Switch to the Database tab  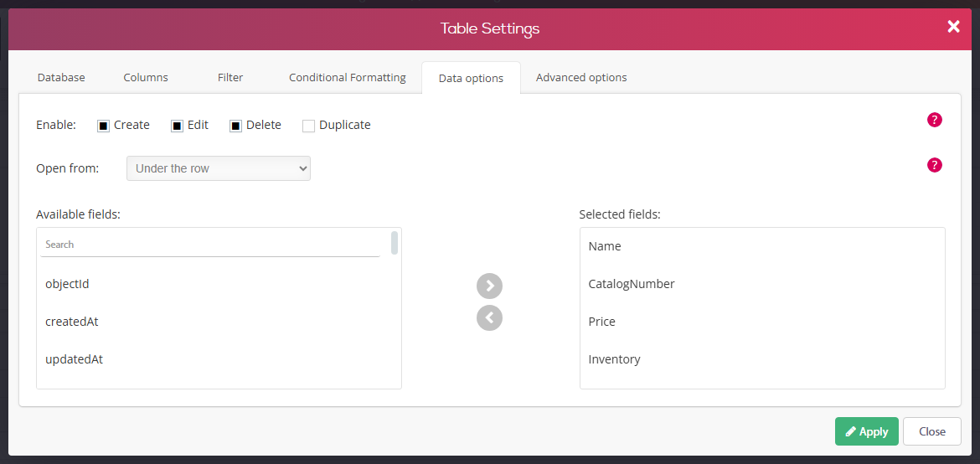(61, 78)
